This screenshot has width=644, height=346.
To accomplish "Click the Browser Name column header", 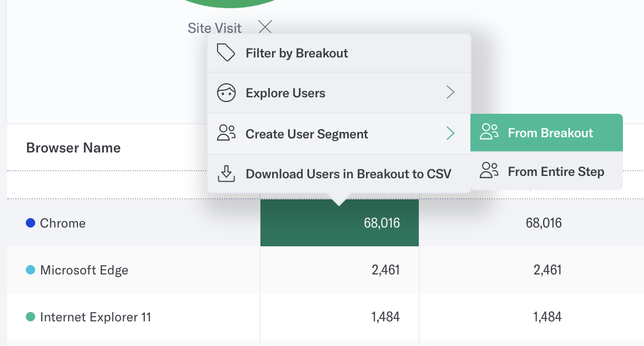I will [x=73, y=148].
